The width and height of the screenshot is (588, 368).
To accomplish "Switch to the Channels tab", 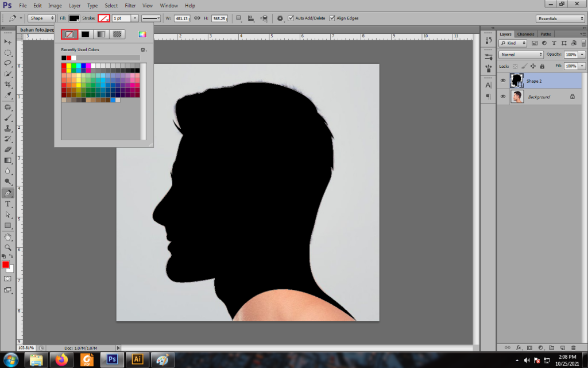I will (525, 34).
